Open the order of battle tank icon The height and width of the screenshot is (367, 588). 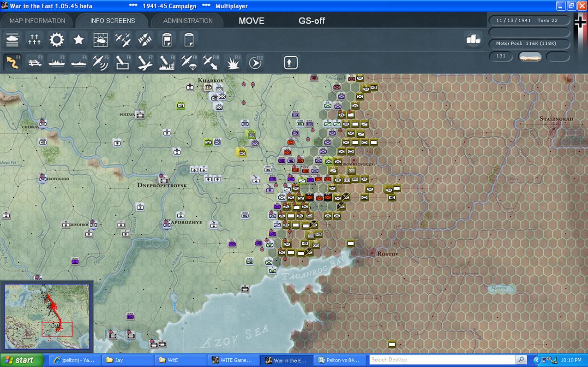12,40
